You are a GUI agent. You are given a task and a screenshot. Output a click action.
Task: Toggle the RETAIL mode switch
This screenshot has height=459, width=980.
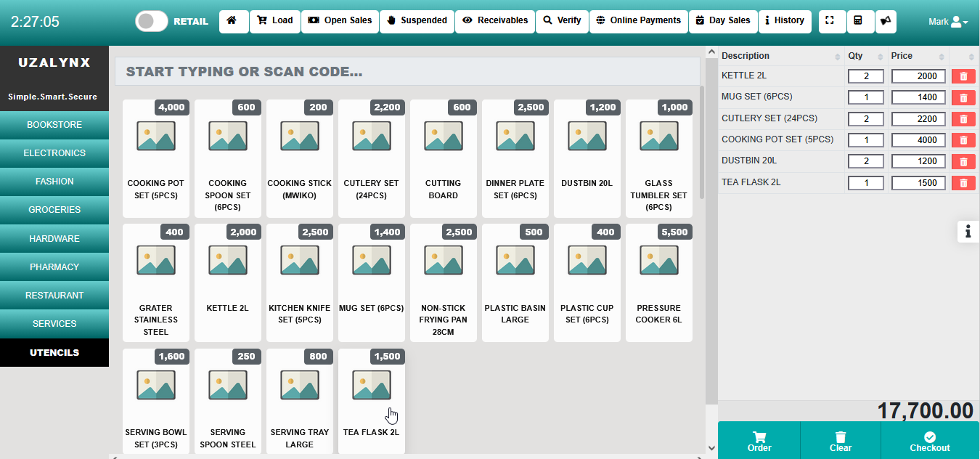[152, 21]
